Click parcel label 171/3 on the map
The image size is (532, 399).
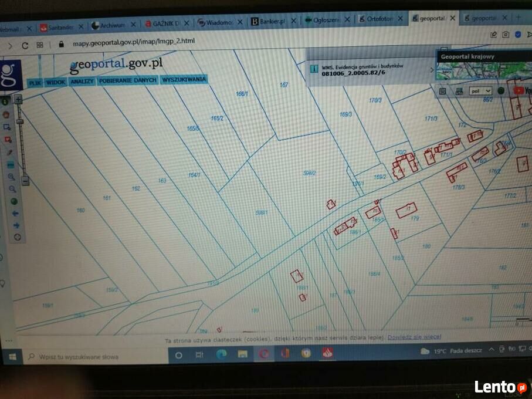pos(431,119)
